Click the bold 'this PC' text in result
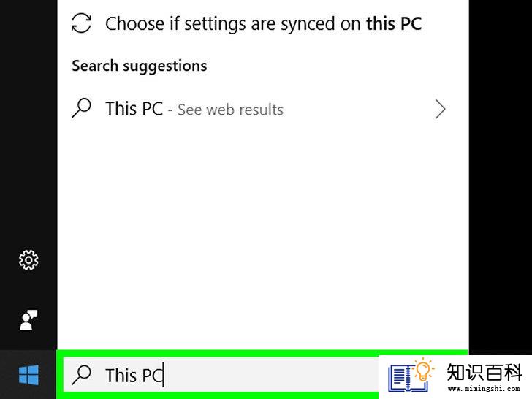Viewport: 532px width, 399px height. tap(394, 23)
